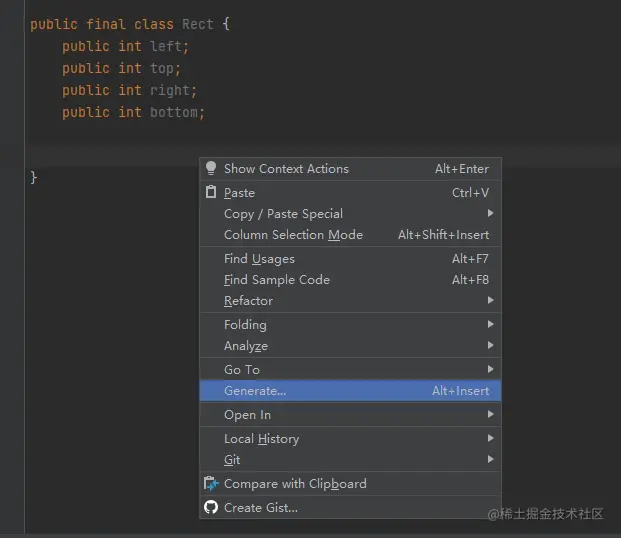
Task: Click the class name Rect in code
Action: [x=198, y=25]
